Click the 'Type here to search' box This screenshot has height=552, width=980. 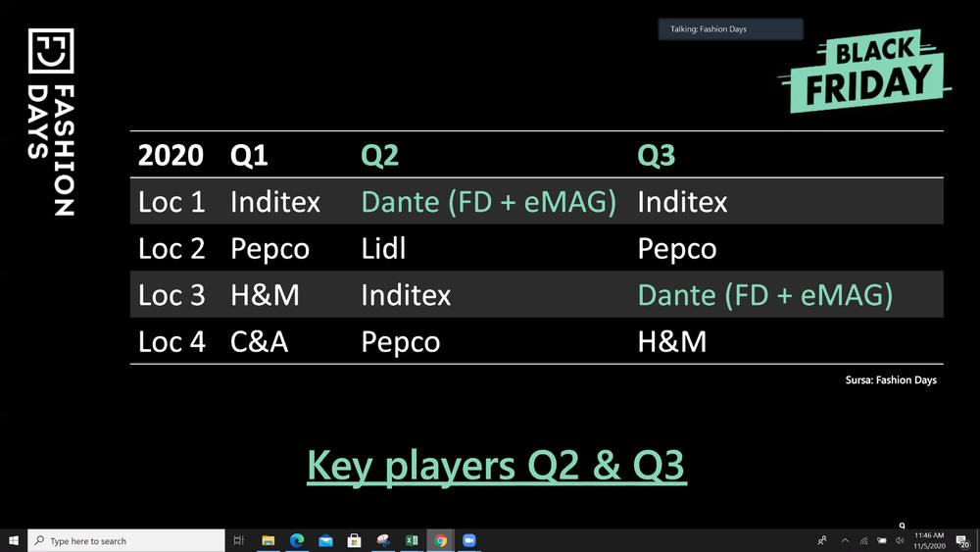125,541
